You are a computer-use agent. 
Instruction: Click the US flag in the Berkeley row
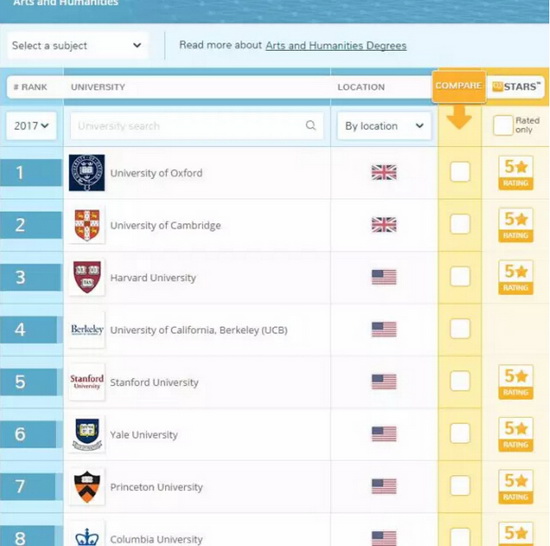coord(384,329)
